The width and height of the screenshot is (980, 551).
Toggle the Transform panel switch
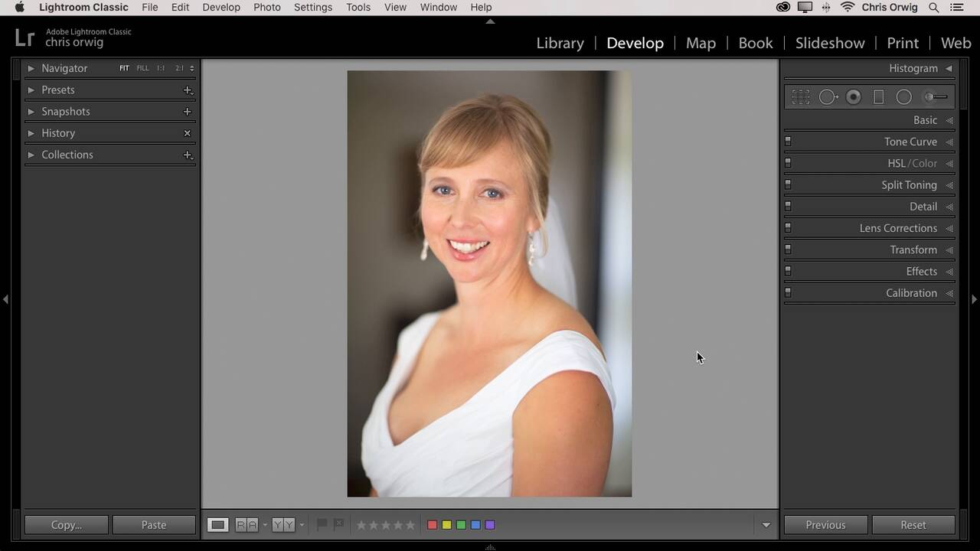click(x=788, y=249)
